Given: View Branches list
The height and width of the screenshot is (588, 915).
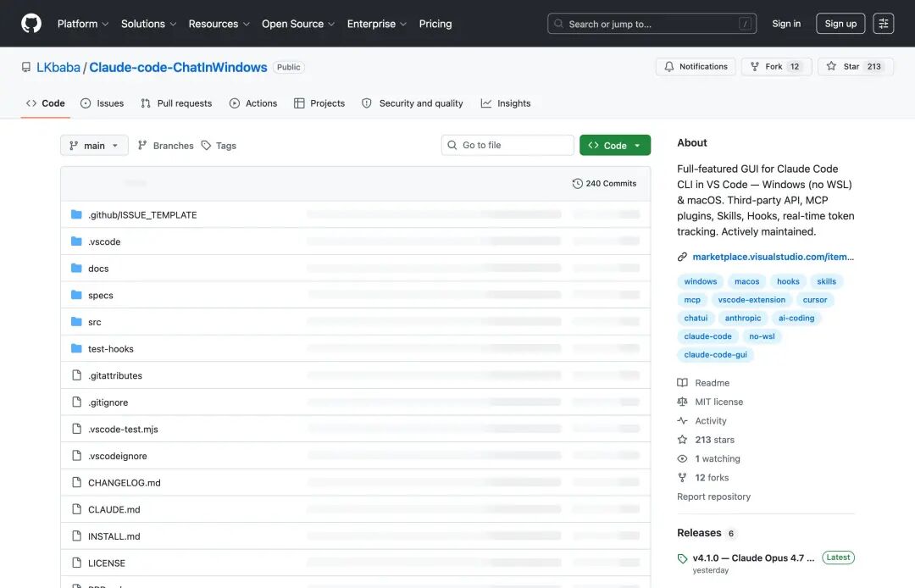Looking at the screenshot, I should 166,145.
